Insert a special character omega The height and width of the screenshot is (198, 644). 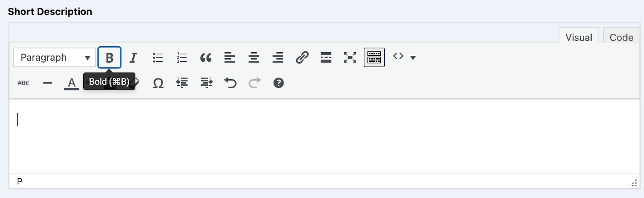[x=158, y=83]
